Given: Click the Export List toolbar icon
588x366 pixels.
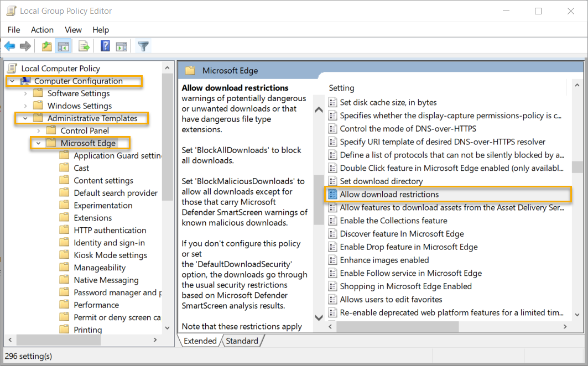Looking at the screenshot, I should click(x=84, y=46).
